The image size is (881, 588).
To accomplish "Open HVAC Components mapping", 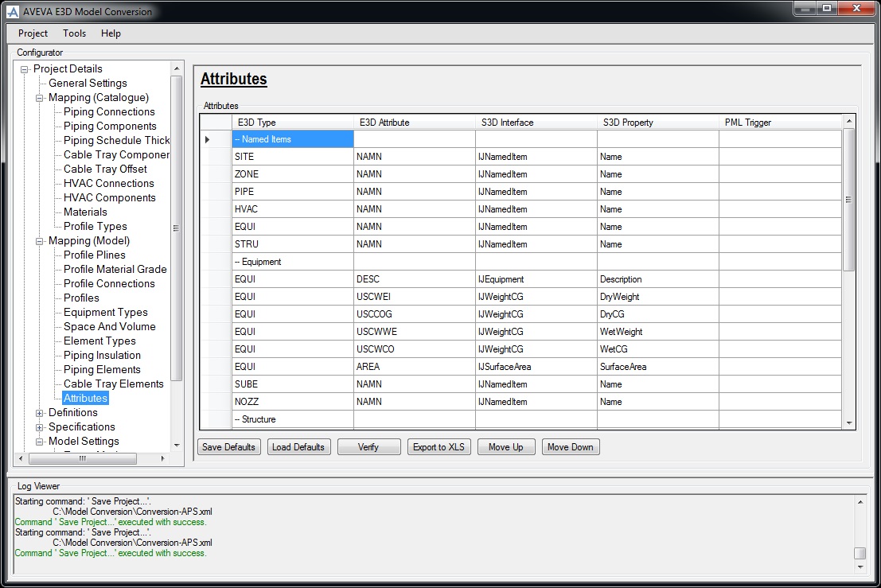I will point(110,197).
